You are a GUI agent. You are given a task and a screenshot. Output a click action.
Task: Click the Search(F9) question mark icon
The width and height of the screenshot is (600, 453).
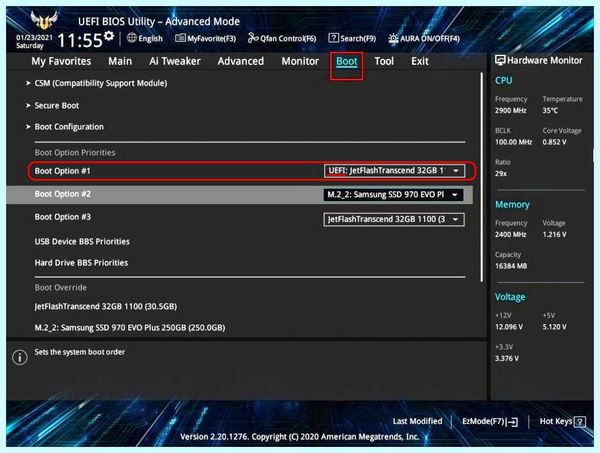[333, 38]
